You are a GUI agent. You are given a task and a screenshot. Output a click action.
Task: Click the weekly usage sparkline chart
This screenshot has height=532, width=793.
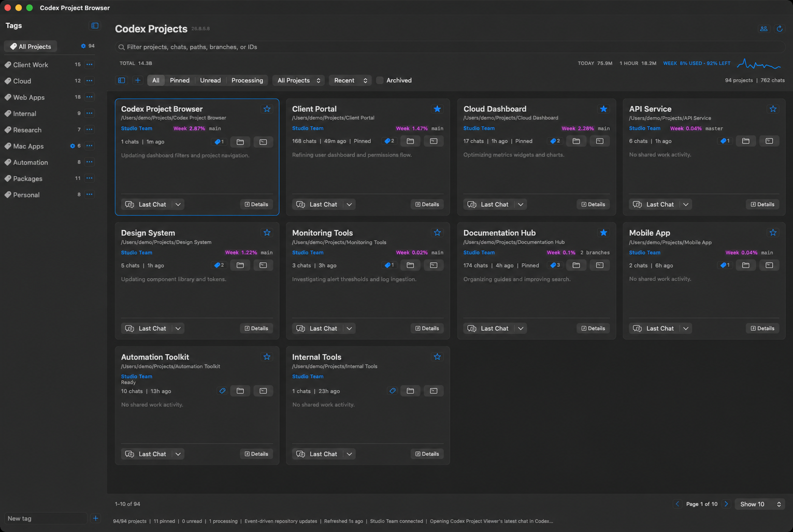coord(759,65)
